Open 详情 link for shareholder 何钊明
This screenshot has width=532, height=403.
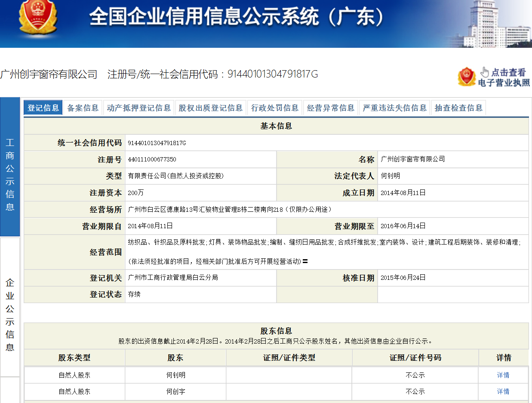[x=503, y=375]
